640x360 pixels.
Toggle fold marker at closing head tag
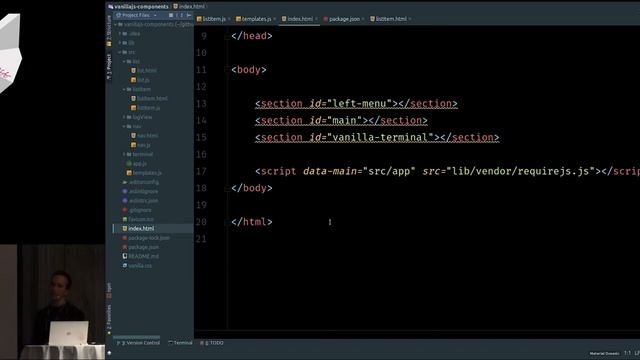226,36
